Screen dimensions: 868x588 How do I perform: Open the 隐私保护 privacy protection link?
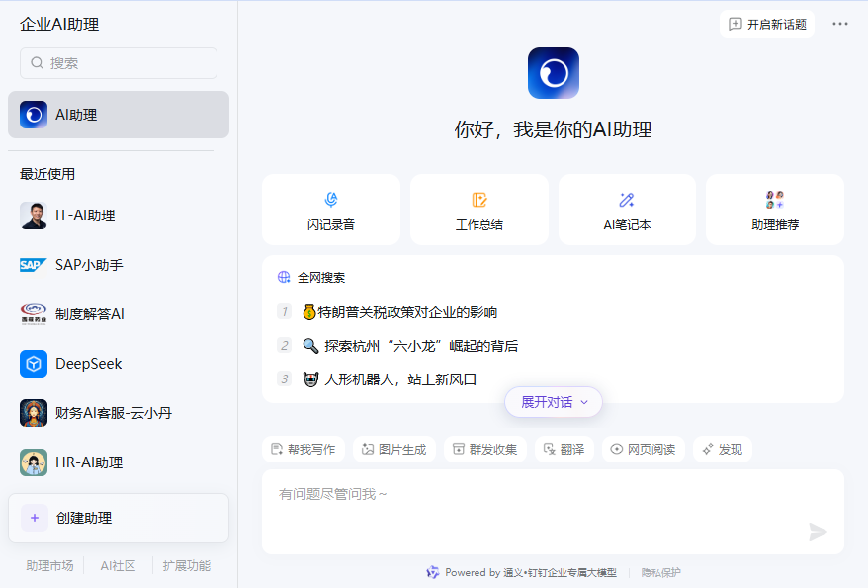click(x=660, y=572)
